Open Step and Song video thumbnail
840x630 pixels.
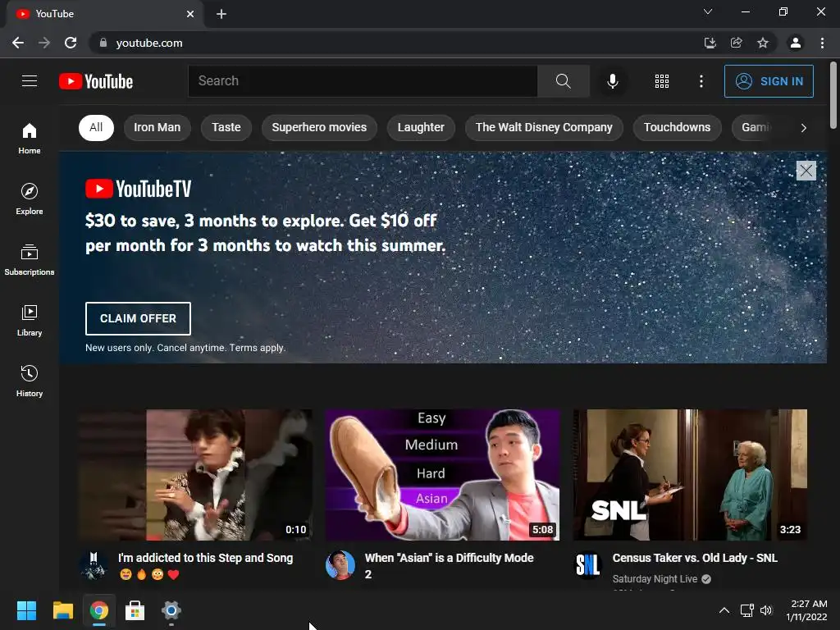[x=195, y=475]
